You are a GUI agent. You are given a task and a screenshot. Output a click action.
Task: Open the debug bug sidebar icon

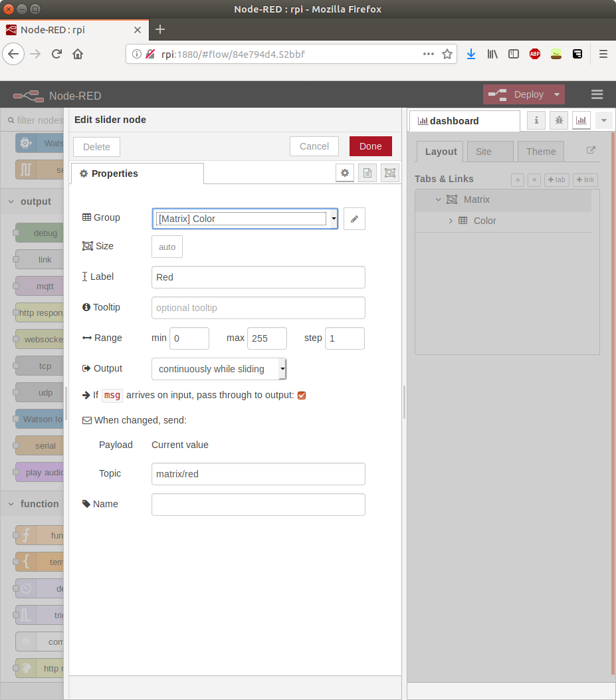pyautogui.click(x=559, y=120)
